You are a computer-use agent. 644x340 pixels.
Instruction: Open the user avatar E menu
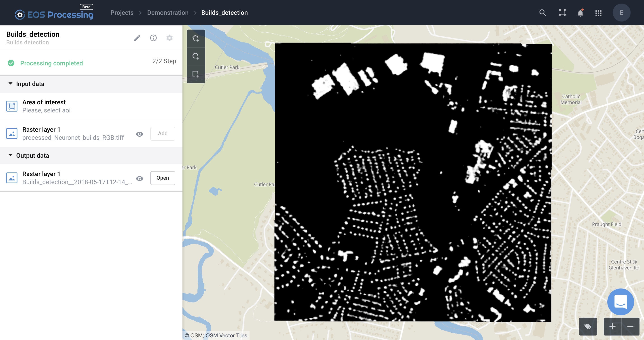pos(621,13)
